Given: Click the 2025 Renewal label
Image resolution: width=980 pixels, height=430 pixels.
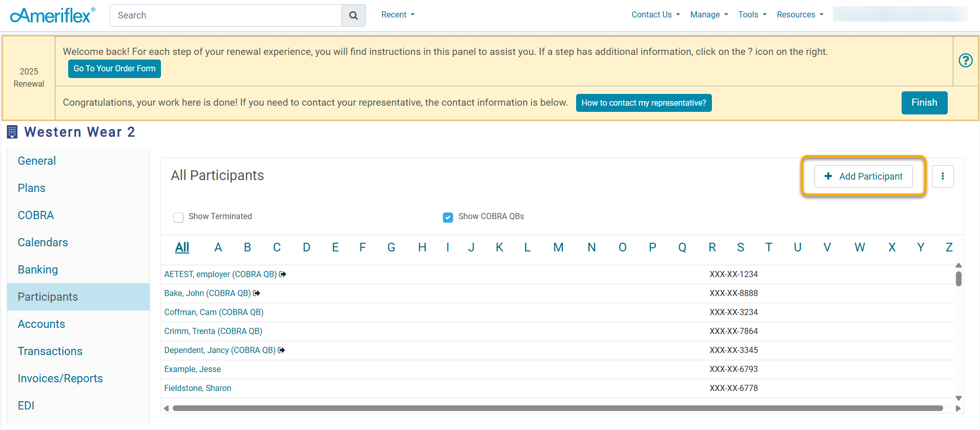Looking at the screenshot, I should [29, 78].
